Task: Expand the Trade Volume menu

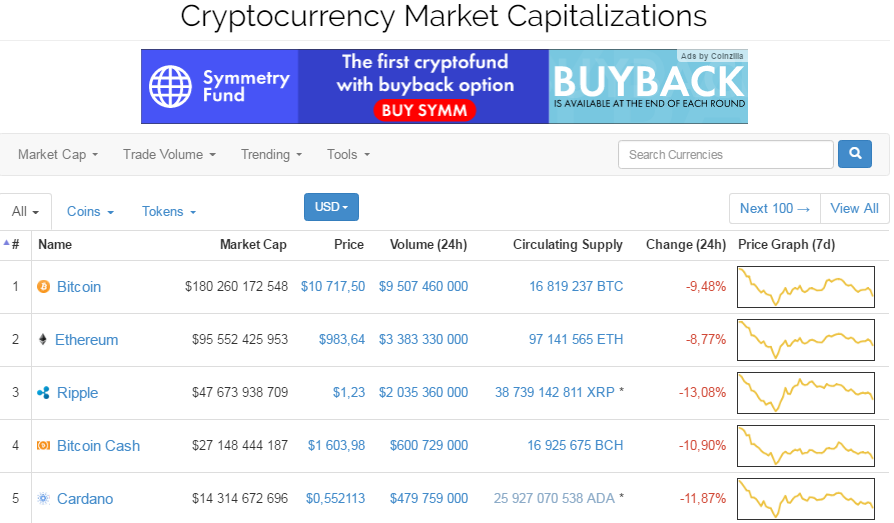Action: (x=169, y=155)
